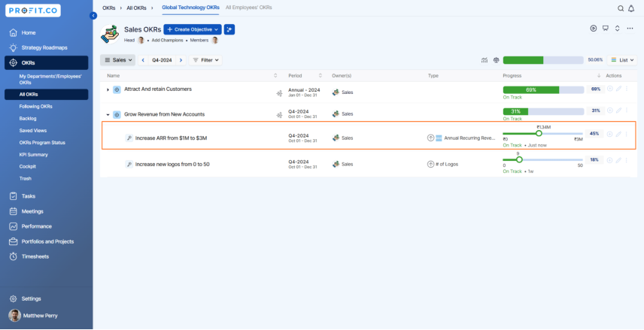The height and width of the screenshot is (330, 644).
Task: Open the Filter dropdown
Action: point(205,60)
